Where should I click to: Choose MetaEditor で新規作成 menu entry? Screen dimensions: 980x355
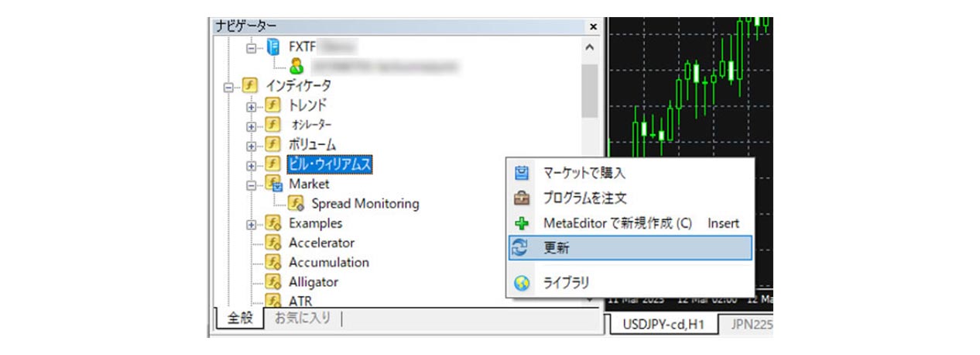coord(617,223)
